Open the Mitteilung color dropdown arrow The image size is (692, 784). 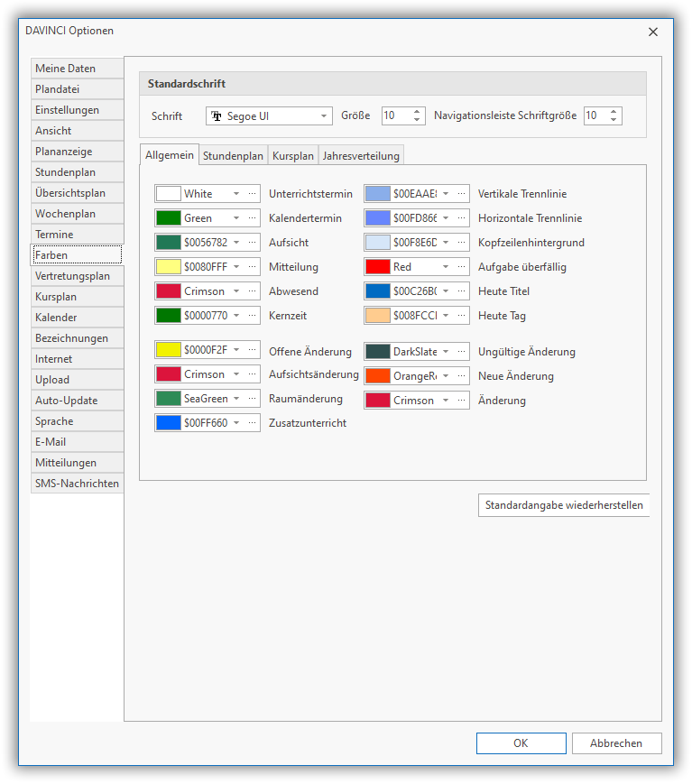[236, 267]
